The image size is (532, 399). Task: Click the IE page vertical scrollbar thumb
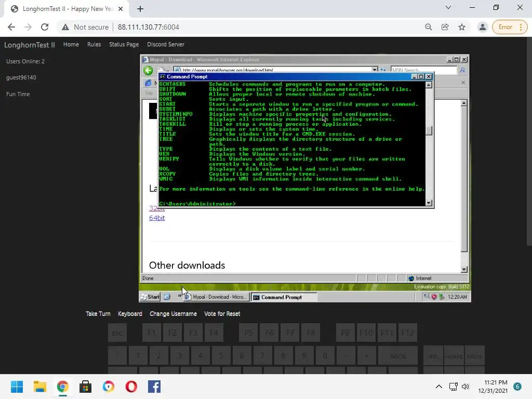click(x=464, y=179)
